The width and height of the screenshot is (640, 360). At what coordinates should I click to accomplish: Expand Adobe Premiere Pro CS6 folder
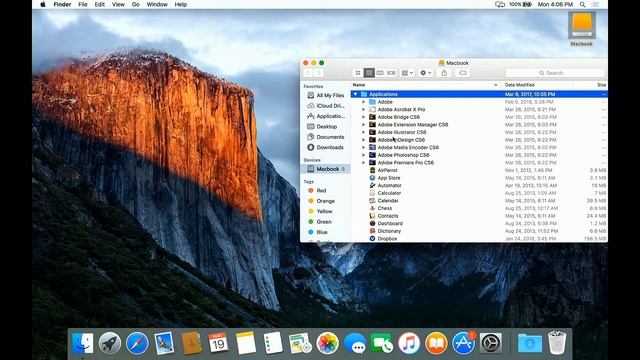363,162
